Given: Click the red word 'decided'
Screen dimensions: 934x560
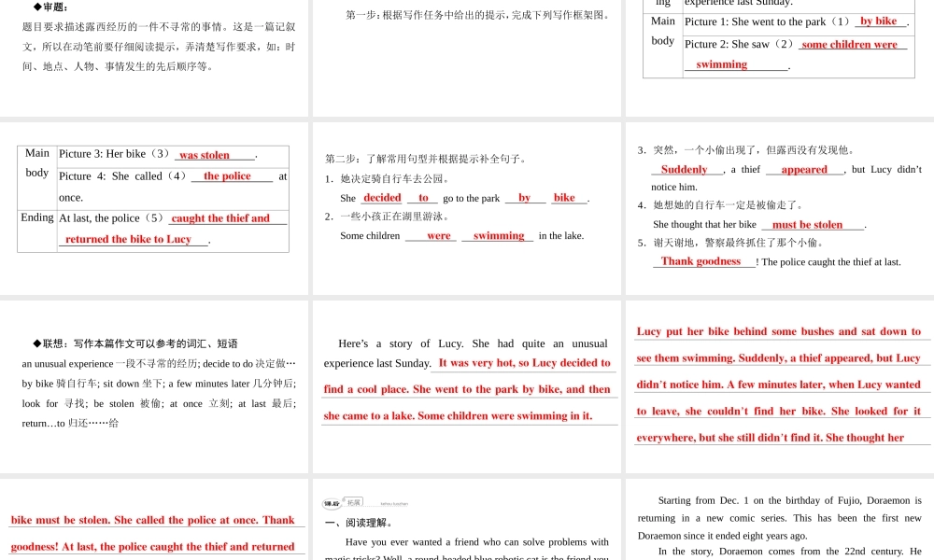Looking at the screenshot, I should 382,198.
